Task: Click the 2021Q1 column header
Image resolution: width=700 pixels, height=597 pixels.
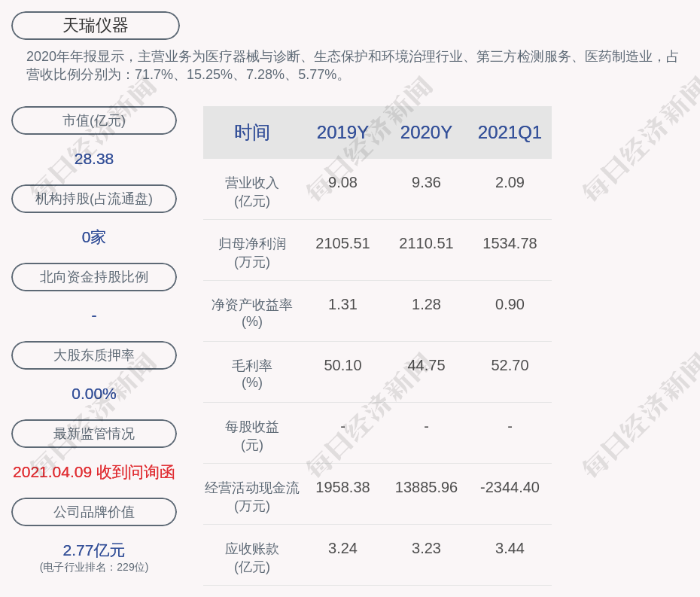Action: (x=510, y=132)
